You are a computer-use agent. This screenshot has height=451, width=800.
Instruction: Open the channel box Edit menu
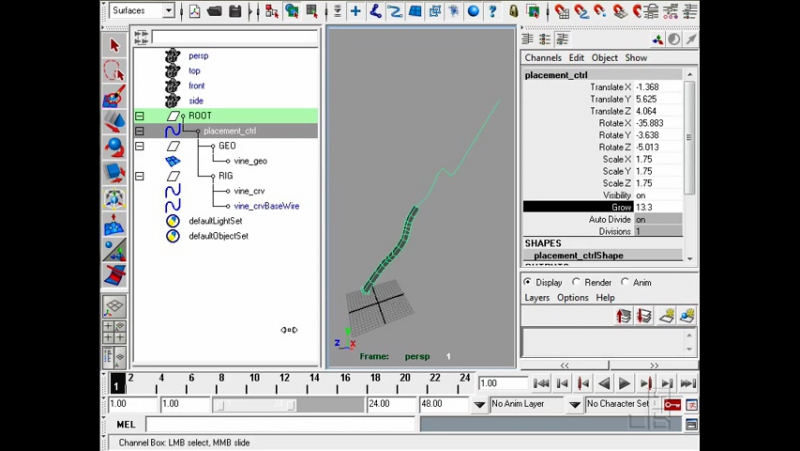[577, 58]
